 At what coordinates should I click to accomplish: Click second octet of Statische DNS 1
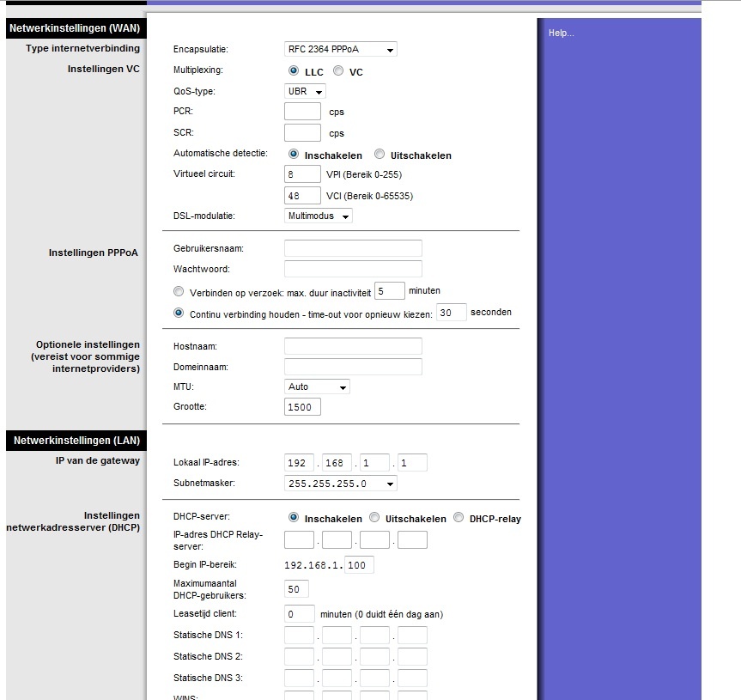(337, 636)
